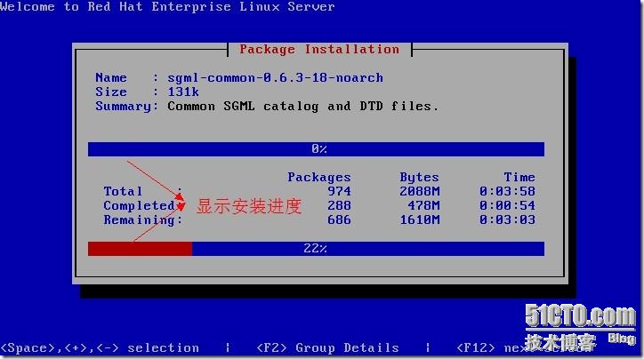Click the Completed row label

140,205
